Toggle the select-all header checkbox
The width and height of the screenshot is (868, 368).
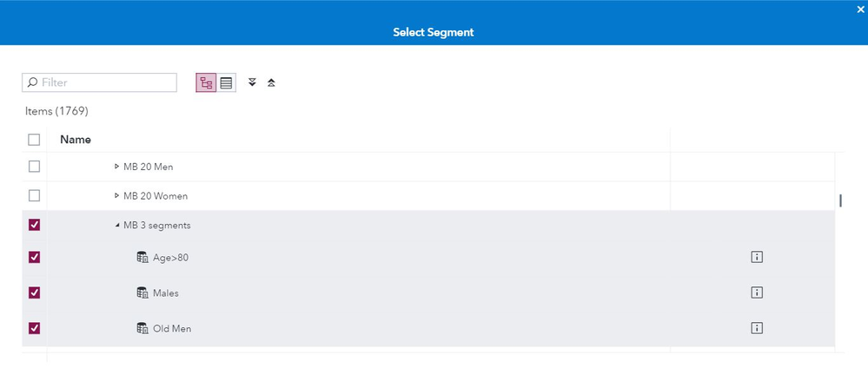[35, 139]
